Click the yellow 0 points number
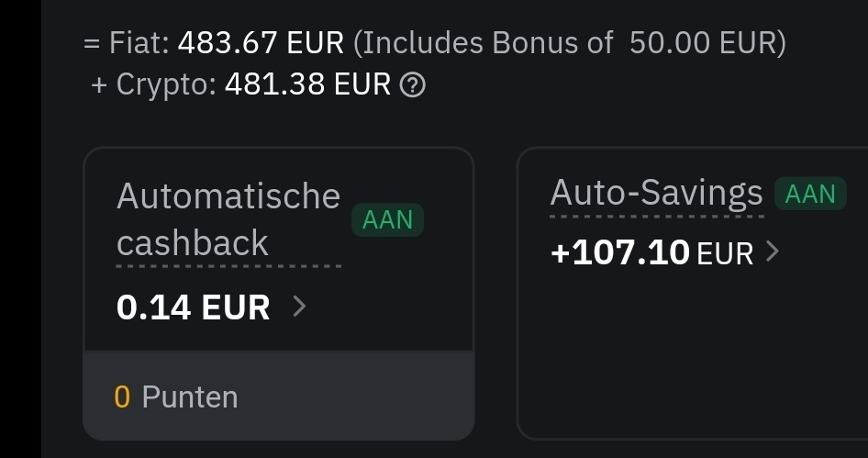Viewport: 868px width, 458px height. (x=122, y=397)
